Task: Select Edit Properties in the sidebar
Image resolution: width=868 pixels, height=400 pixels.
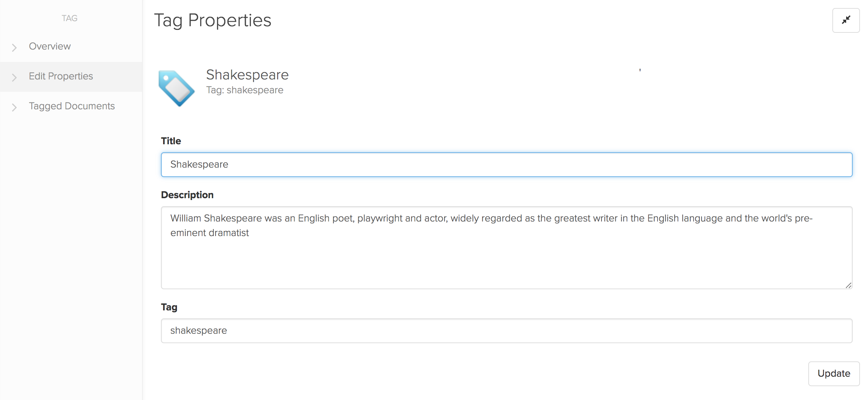Action: pos(61,76)
